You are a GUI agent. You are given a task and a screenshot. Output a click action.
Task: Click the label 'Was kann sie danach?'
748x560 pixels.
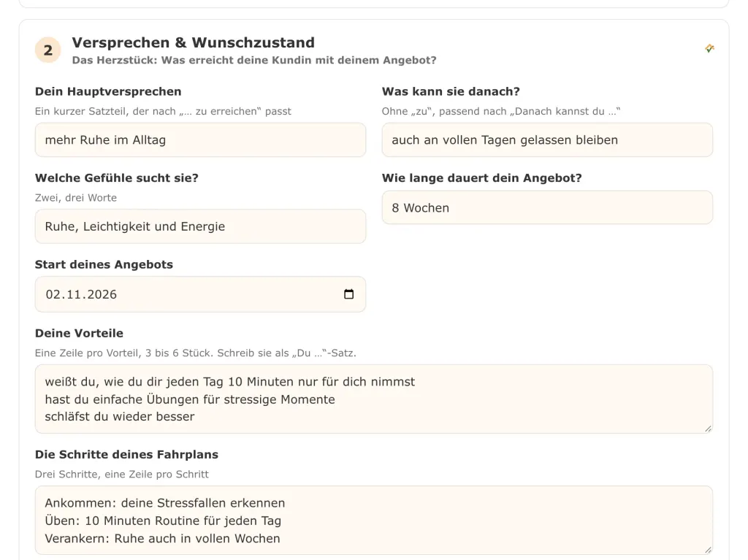pyautogui.click(x=451, y=91)
